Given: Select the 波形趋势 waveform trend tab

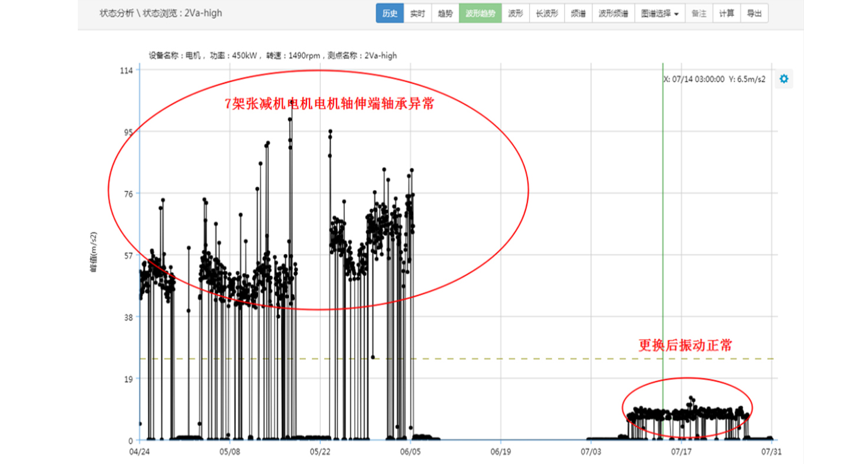Looking at the screenshot, I should tap(480, 14).
